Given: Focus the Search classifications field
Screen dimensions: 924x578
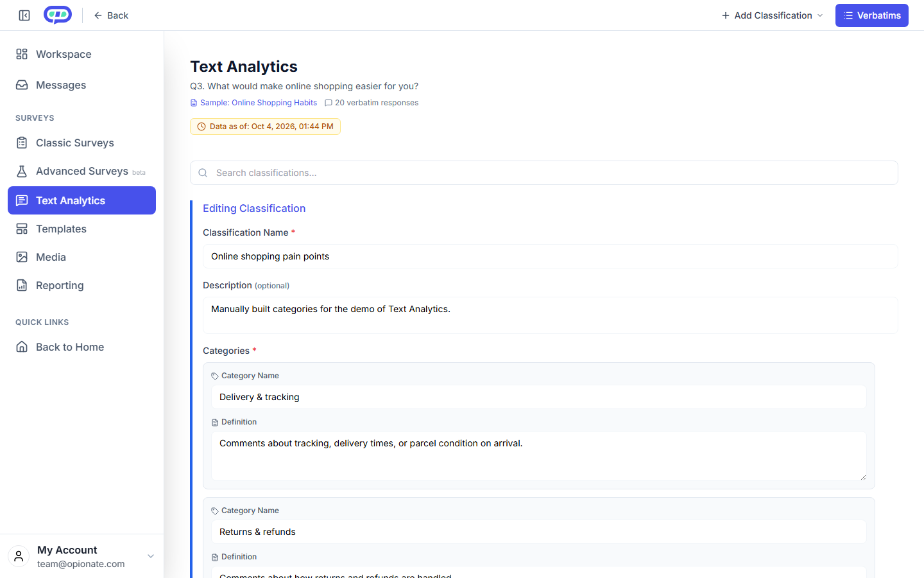Looking at the screenshot, I should click(544, 173).
